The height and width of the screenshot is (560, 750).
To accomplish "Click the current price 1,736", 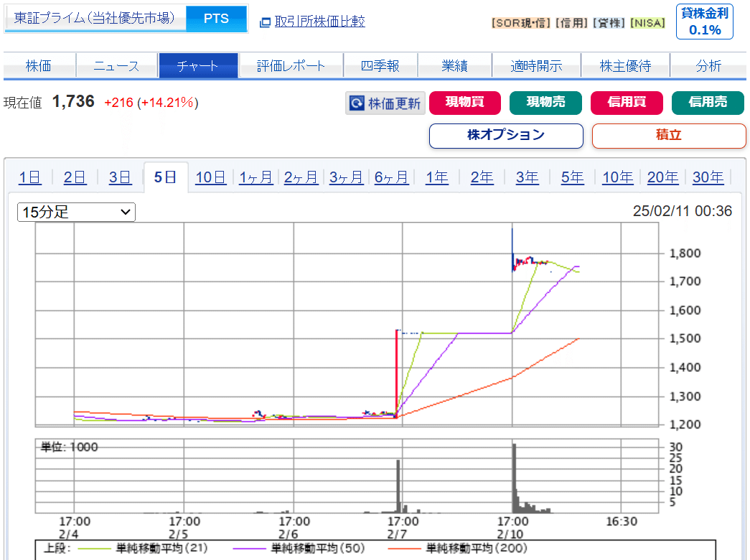I will pyautogui.click(x=73, y=101).
